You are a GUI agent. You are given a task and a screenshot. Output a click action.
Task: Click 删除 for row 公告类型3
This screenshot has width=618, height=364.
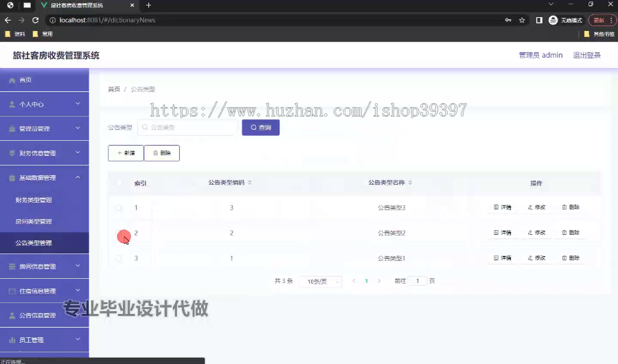(571, 207)
